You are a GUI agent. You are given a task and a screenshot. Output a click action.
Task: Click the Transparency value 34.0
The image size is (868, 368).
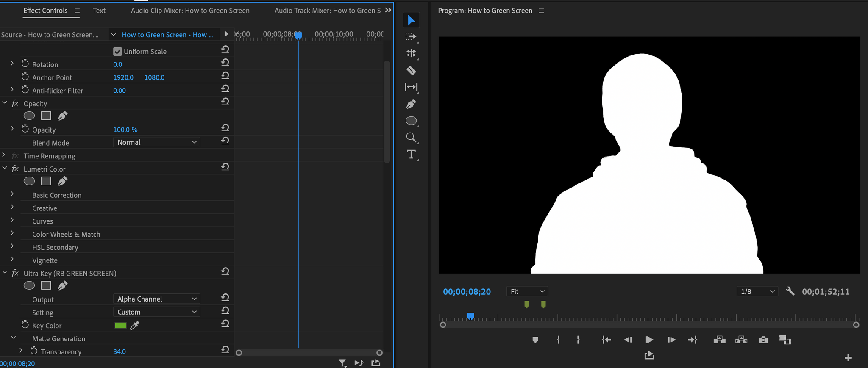120,351
